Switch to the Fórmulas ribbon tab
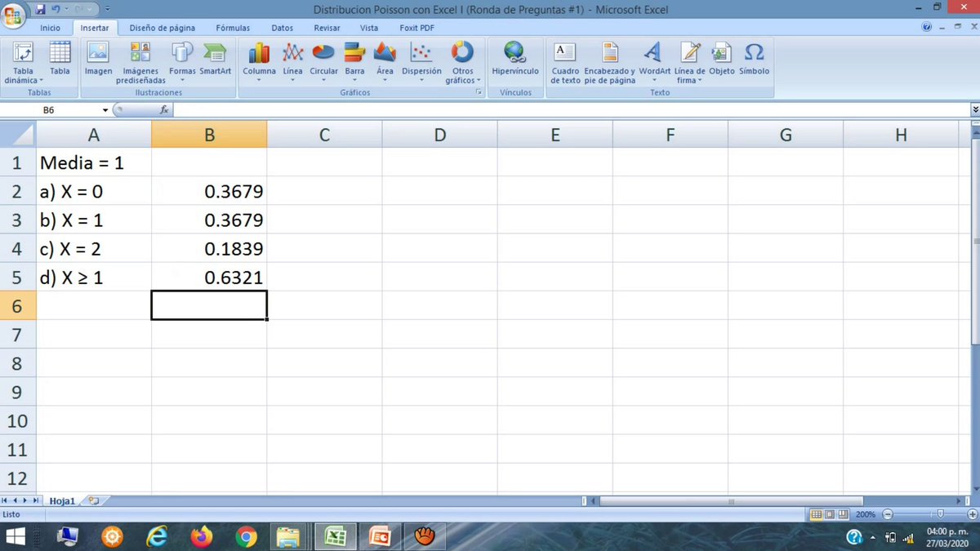 click(x=233, y=27)
